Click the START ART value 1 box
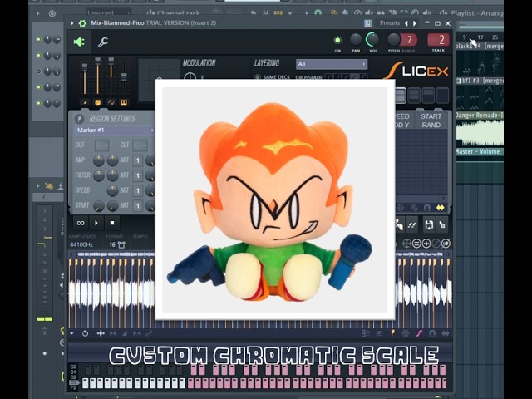This screenshot has height=399, width=532. coord(138,206)
